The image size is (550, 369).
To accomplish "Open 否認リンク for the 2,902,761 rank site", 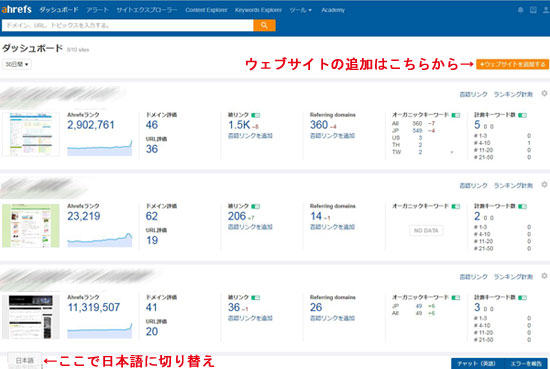I will pyautogui.click(x=473, y=94).
